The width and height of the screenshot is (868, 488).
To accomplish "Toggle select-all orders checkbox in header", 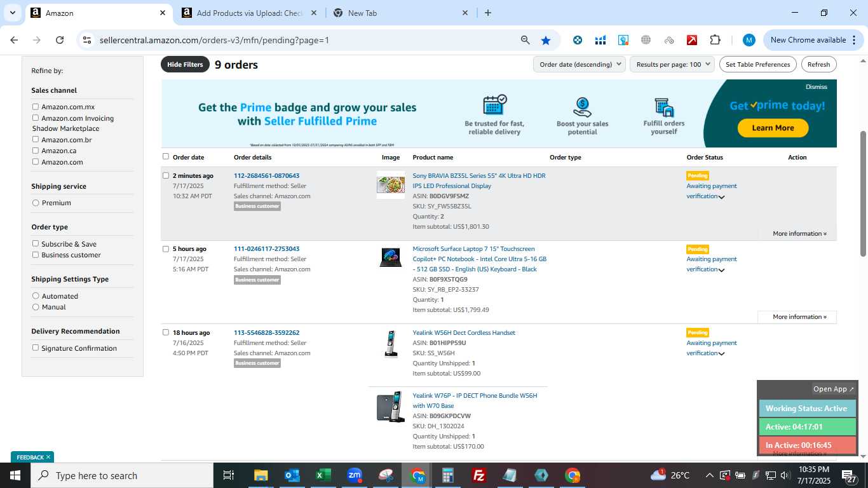I will click(166, 156).
